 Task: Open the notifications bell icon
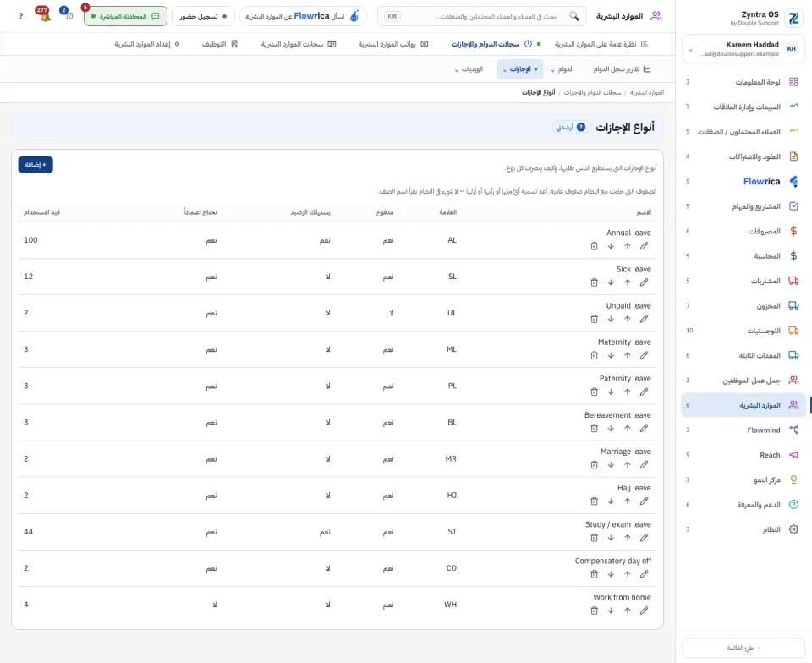(44, 15)
